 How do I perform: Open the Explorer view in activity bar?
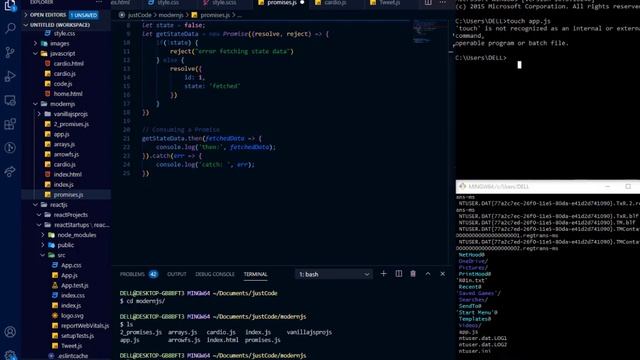click(x=10, y=5)
